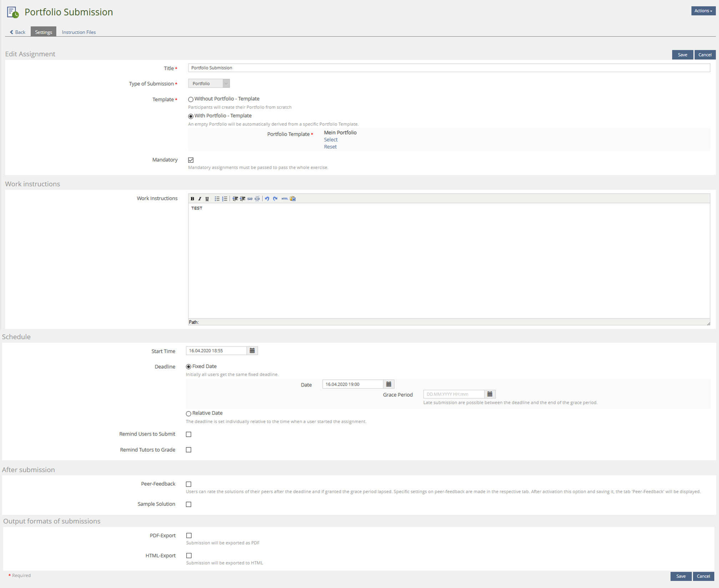Enable Remind Users to Submit

pos(188,434)
